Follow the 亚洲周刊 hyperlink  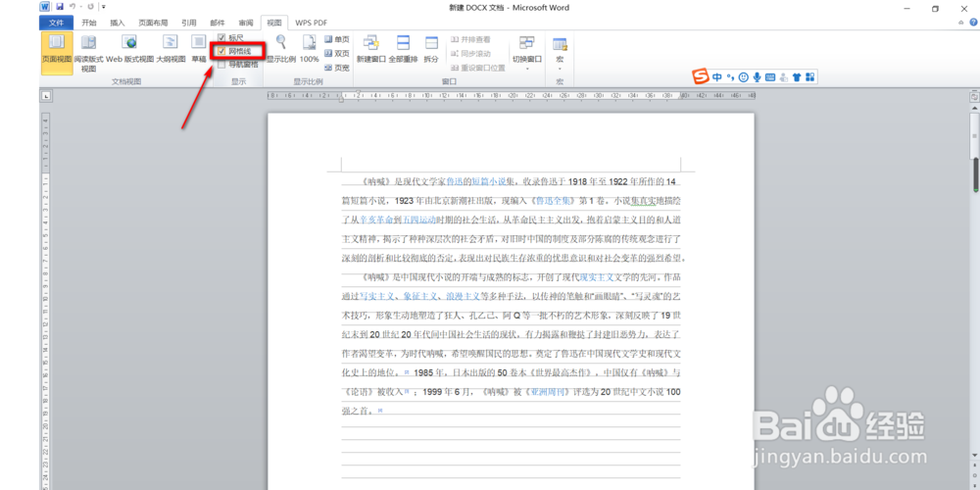pyautogui.click(x=550, y=392)
